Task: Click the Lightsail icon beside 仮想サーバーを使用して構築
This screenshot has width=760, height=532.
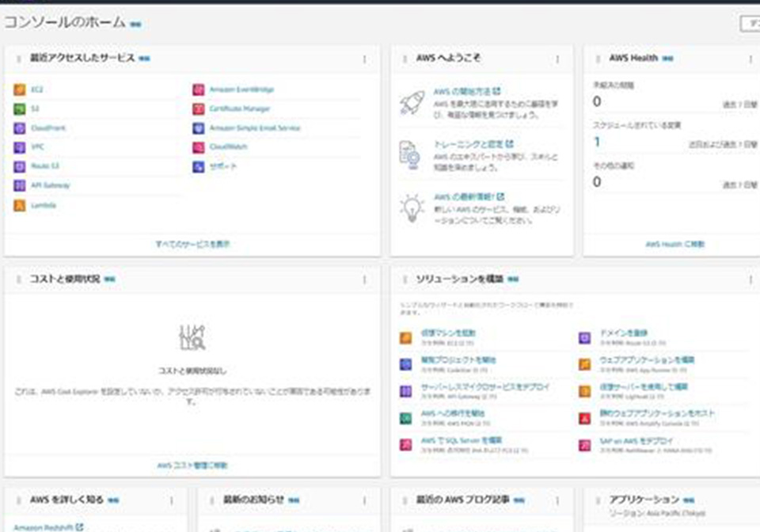Action: (x=585, y=391)
